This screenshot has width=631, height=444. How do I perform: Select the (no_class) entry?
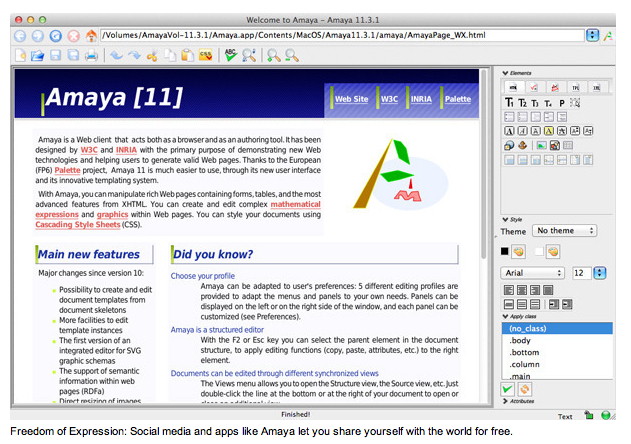(557, 328)
